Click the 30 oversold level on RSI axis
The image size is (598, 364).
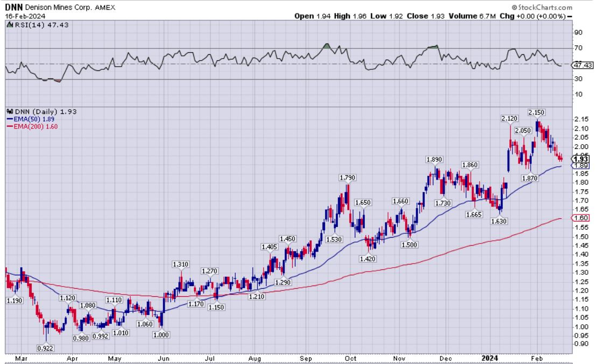(578, 79)
